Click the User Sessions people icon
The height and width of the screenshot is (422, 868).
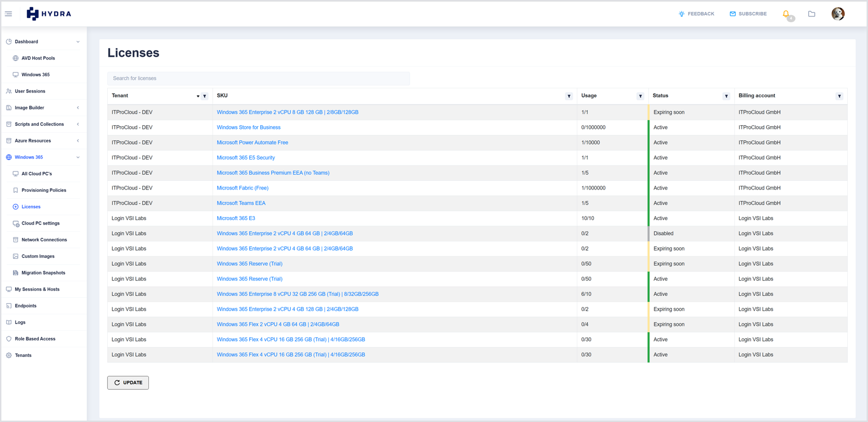click(x=9, y=92)
